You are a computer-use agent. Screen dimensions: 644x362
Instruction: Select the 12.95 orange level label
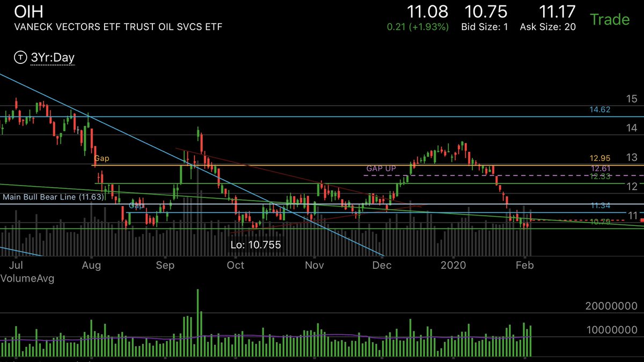(x=600, y=159)
